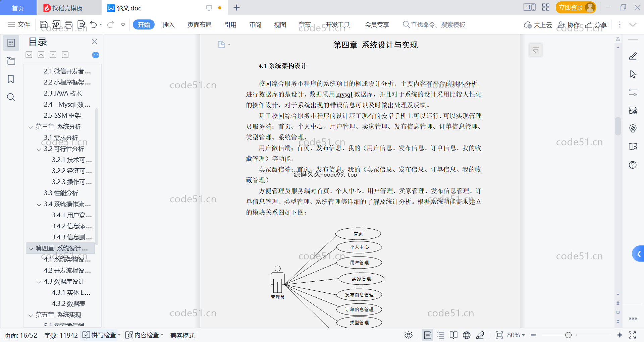This screenshot has height=342, width=644.
Task: Collapse 第四章 系统设计 tree node
Action: (31, 248)
